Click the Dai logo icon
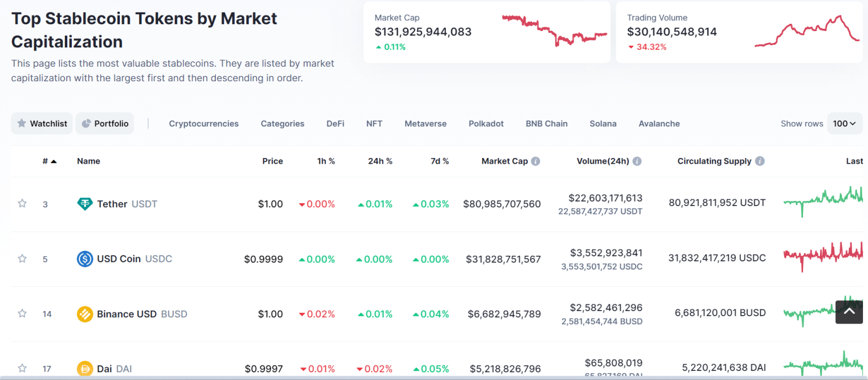The image size is (868, 380). (x=84, y=368)
